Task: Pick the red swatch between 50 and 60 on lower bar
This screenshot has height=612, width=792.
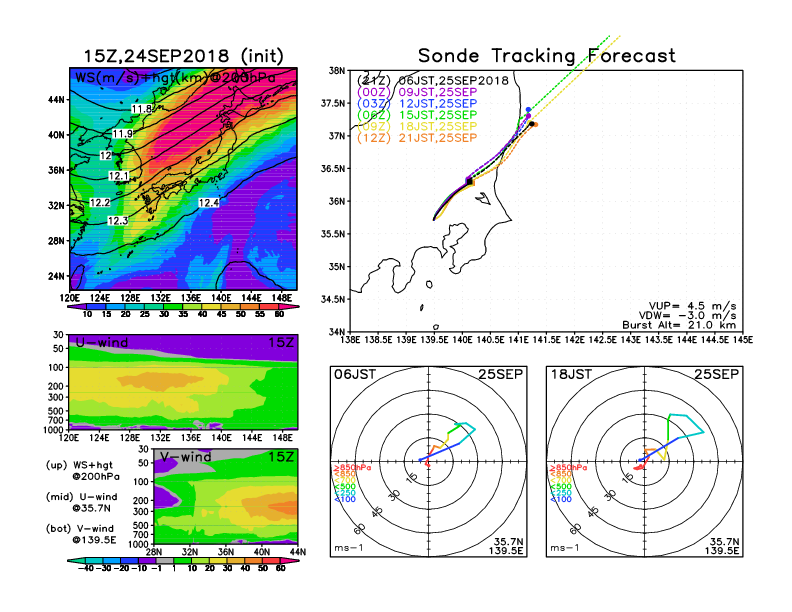Action: (272, 561)
